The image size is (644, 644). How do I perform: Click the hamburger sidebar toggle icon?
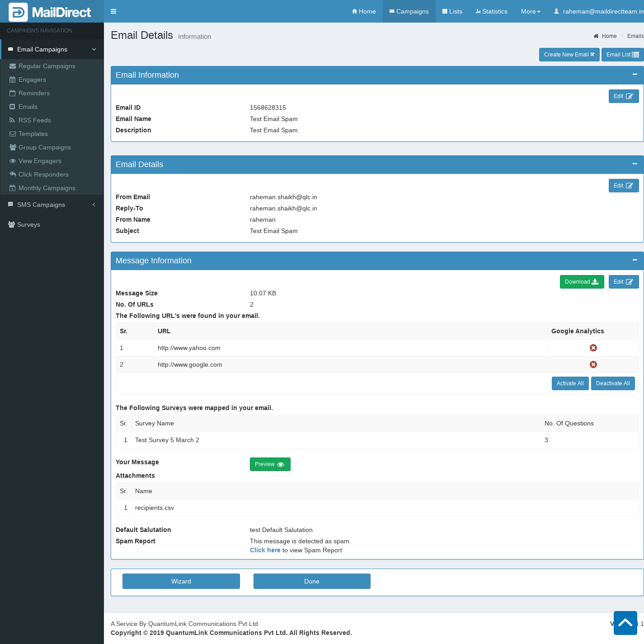pos(113,11)
